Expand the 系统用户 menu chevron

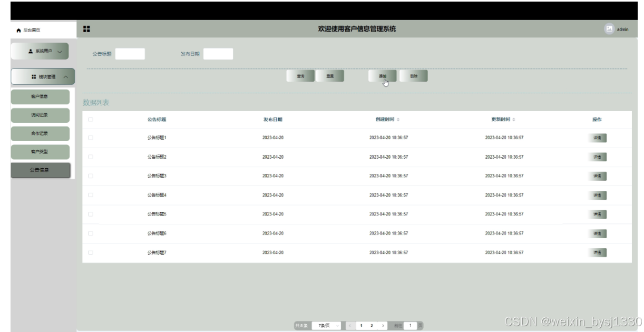click(x=60, y=52)
